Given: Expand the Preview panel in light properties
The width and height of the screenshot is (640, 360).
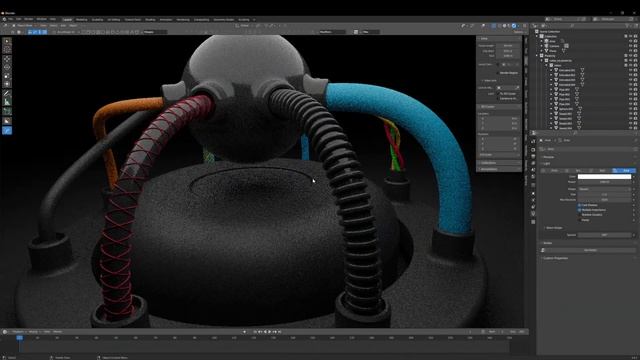Looking at the screenshot, I should pos(549,157).
